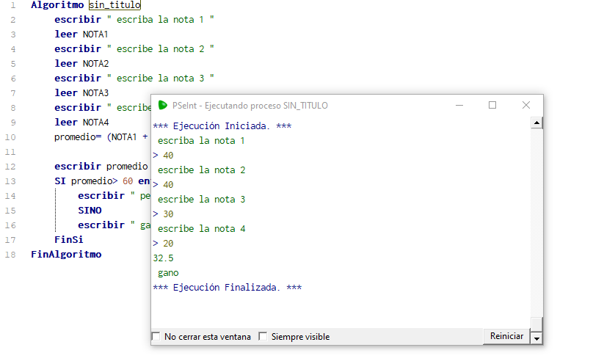Viewport: 615px width, 364px height.
Task: Click the FinSi keyword on line 17
Action: tap(68, 240)
